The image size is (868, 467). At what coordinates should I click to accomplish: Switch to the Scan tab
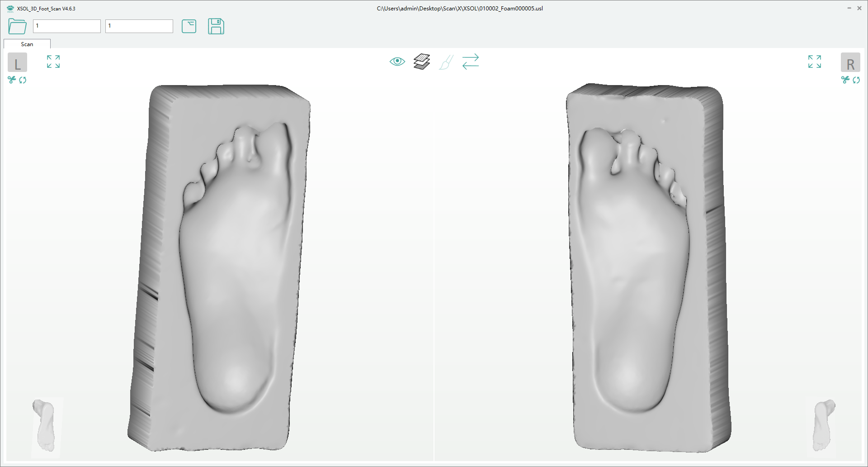(27, 44)
